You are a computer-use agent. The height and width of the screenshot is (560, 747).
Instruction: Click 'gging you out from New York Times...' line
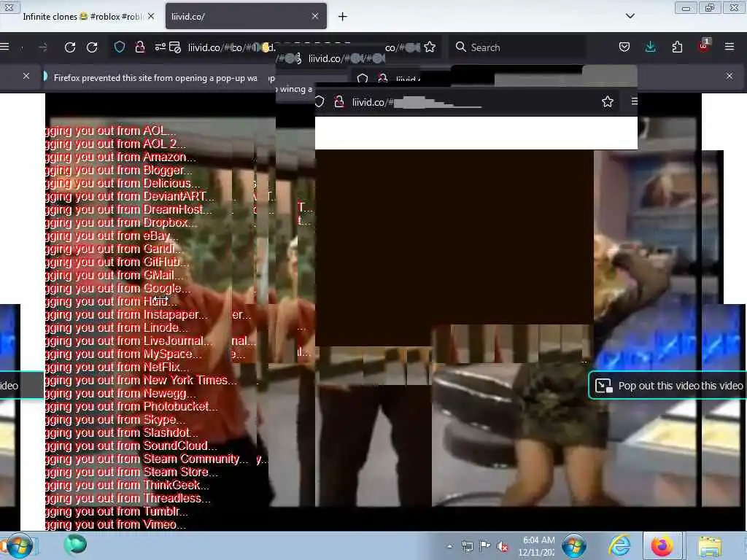(141, 380)
